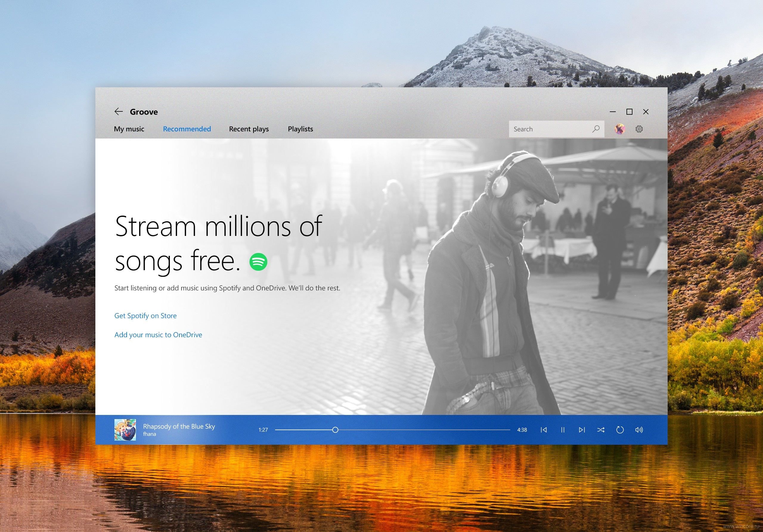Viewport: 763px width, 532px height.
Task: Click the Spotify logo icon
Action: [x=258, y=262]
